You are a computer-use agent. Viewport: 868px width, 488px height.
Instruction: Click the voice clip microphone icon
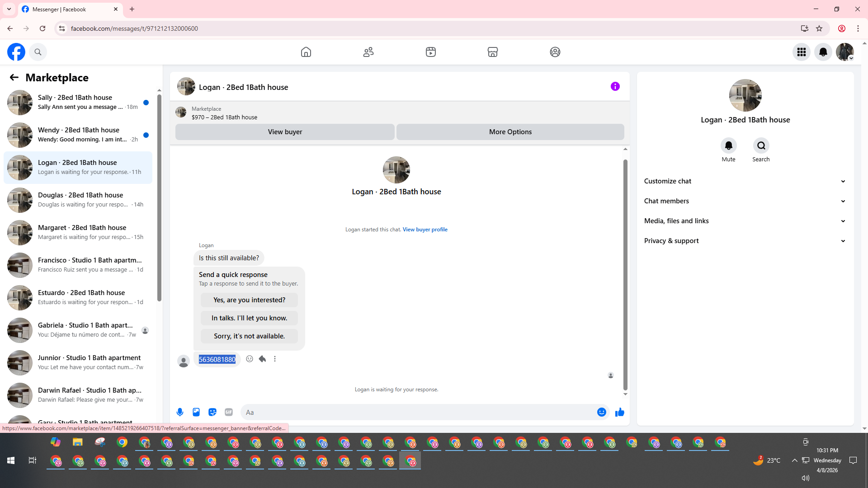[x=180, y=412]
